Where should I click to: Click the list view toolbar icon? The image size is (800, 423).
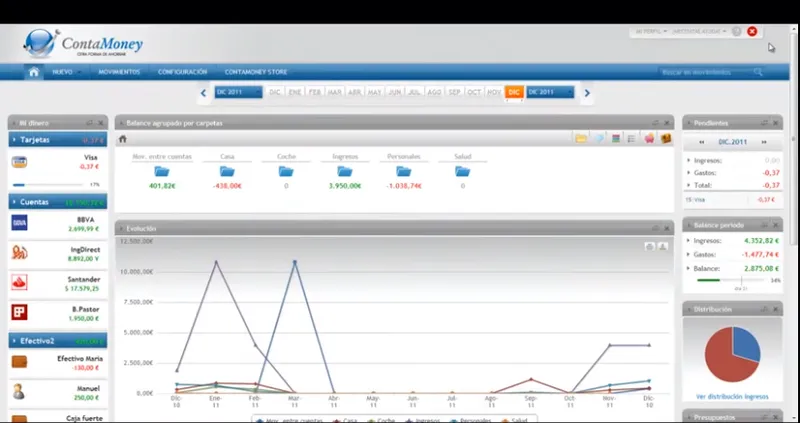631,138
